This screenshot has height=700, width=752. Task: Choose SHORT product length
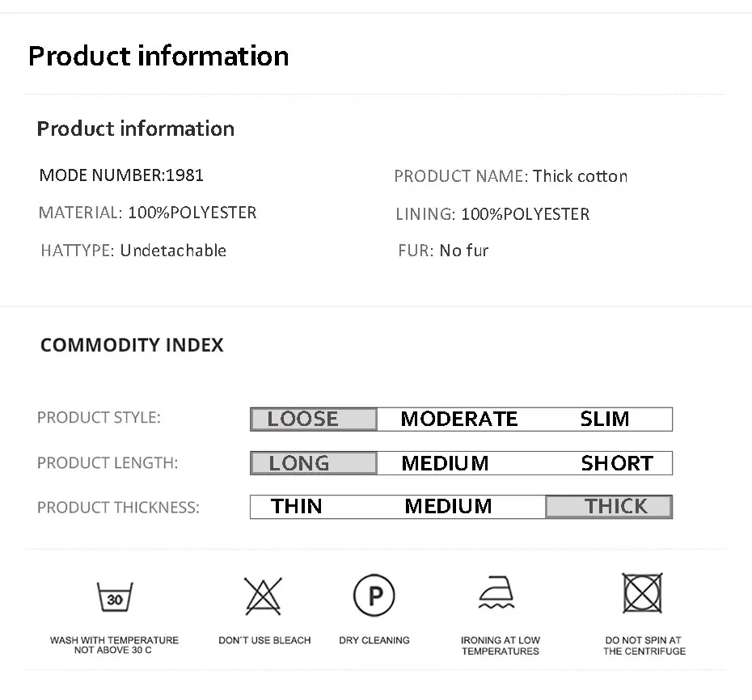(x=616, y=463)
